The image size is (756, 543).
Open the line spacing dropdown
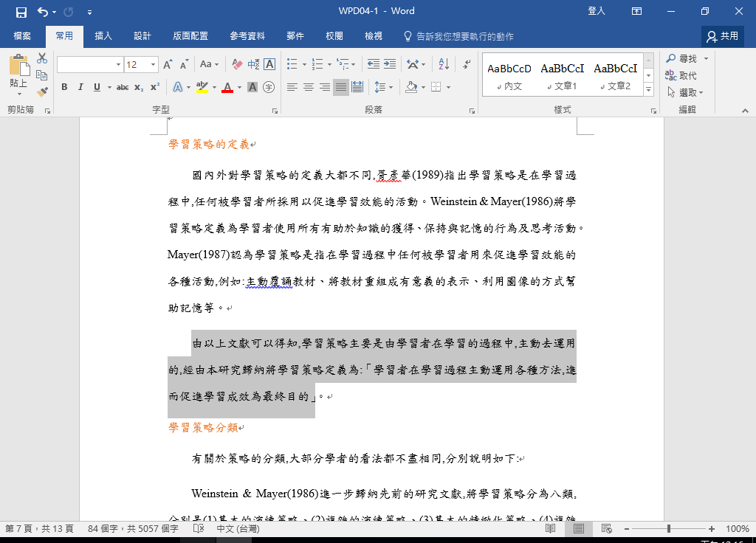click(384, 87)
